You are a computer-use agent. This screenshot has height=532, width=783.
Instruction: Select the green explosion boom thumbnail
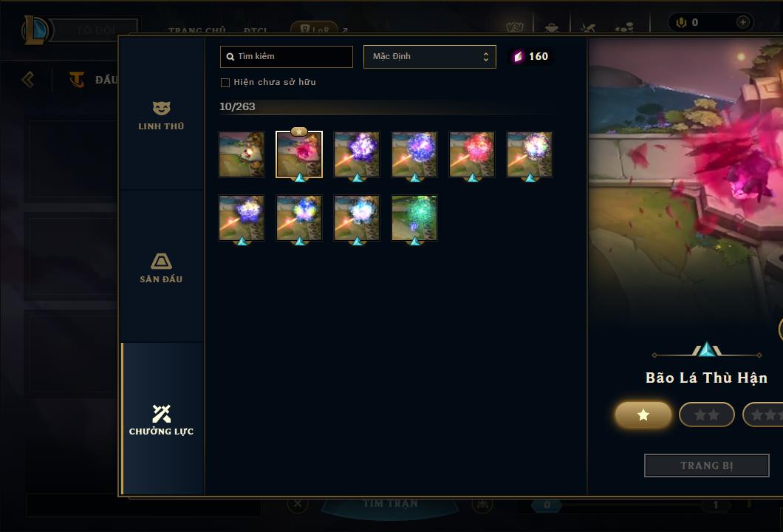(x=414, y=218)
